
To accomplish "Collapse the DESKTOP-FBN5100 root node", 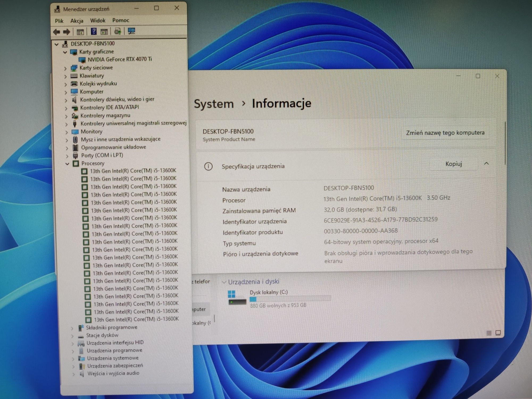I will (x=57, y=44).
